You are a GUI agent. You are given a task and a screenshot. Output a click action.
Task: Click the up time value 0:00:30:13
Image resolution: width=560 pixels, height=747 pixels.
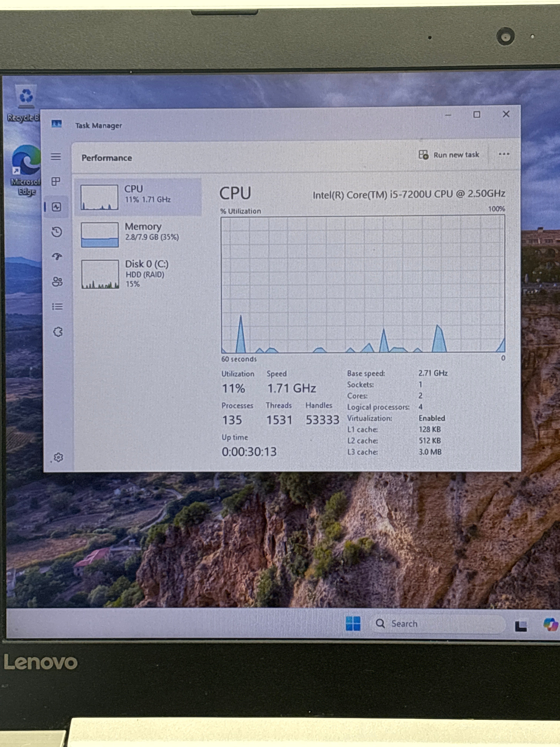(x=249, y=452)
